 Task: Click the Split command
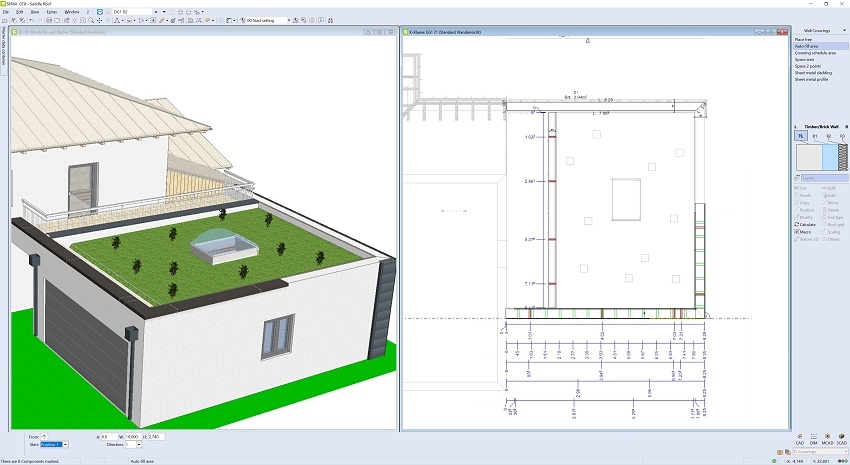pos(829,188)
